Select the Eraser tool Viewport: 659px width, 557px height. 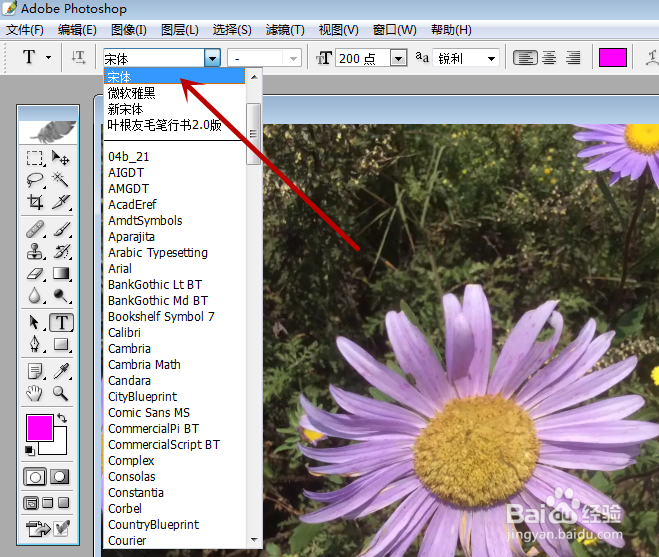[35, 274]
